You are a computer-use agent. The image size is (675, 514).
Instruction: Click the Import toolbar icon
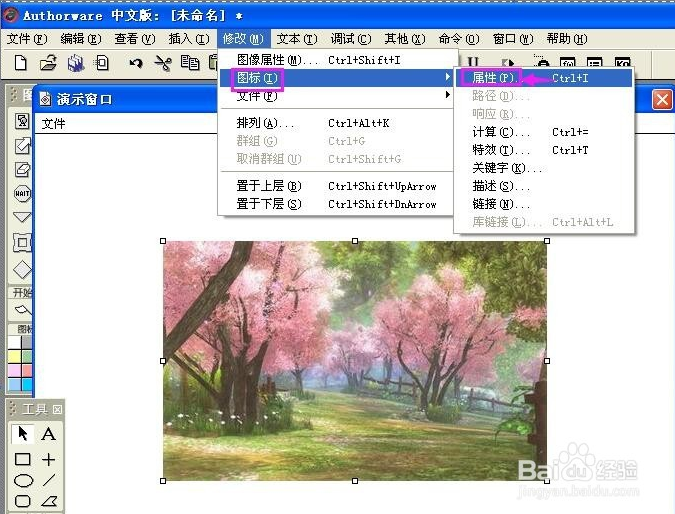pyautogui.click(x=102, y=63)
